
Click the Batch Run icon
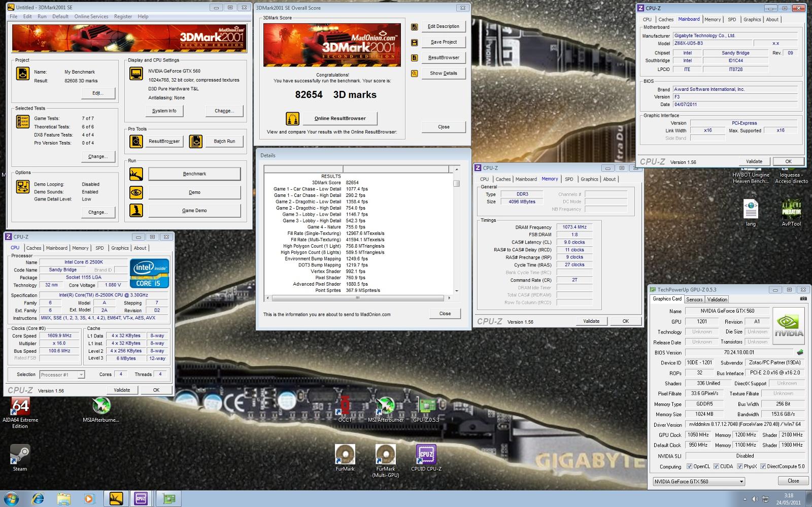pyautogui.click(x=196, y=142)
